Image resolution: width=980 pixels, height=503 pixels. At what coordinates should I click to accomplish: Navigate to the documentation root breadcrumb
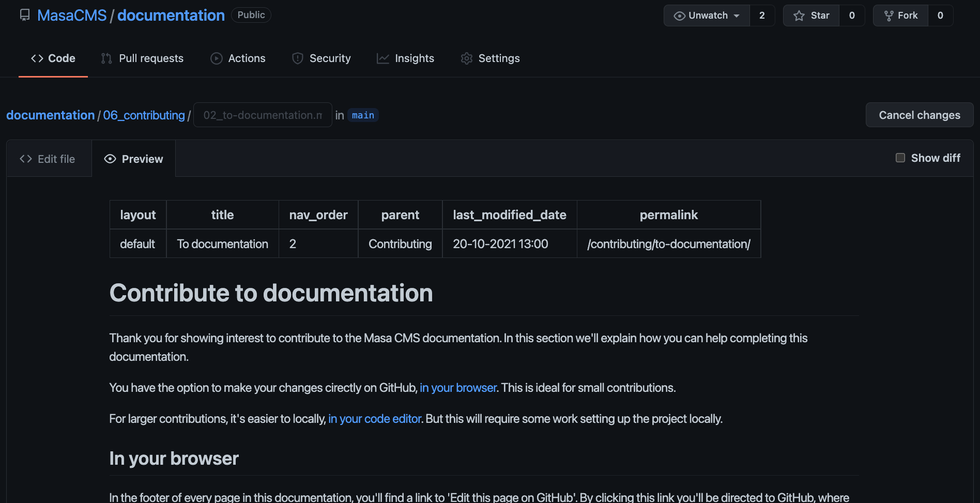tap(51, 115)
